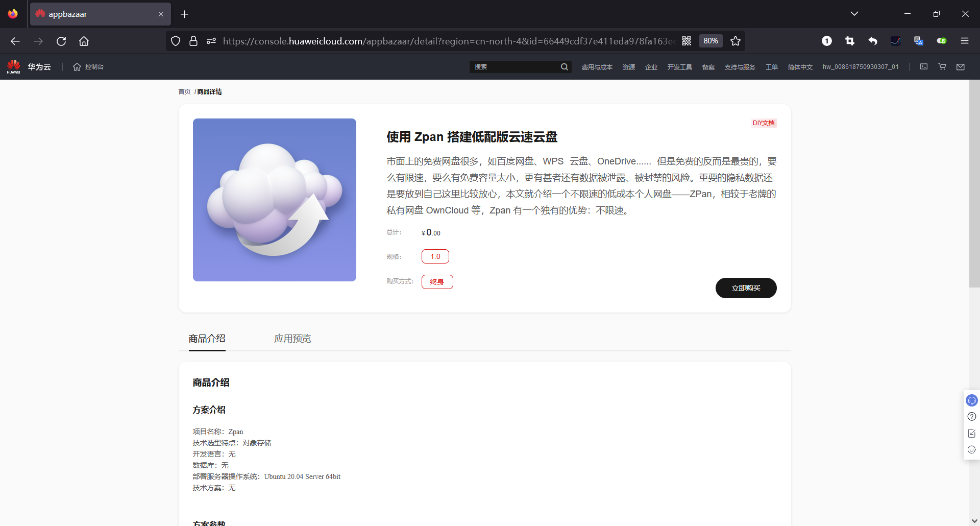Click the translate extension icon

point(919,41)
